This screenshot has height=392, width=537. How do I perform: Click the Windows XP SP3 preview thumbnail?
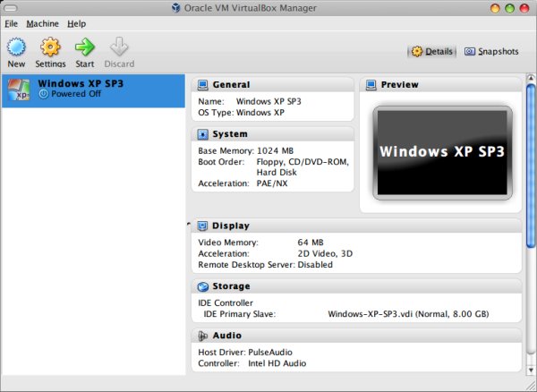click(442, 151)
